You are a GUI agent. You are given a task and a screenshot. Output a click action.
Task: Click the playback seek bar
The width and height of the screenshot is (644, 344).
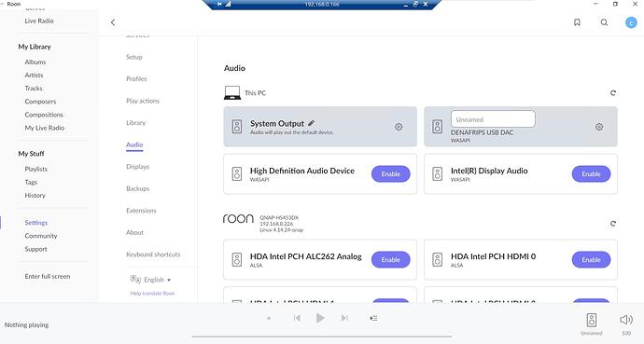pos(322,337)
